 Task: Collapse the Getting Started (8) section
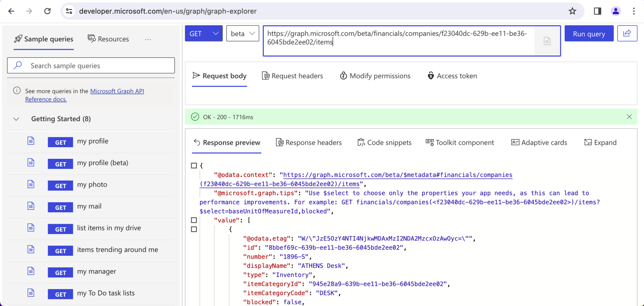[16, 119]
